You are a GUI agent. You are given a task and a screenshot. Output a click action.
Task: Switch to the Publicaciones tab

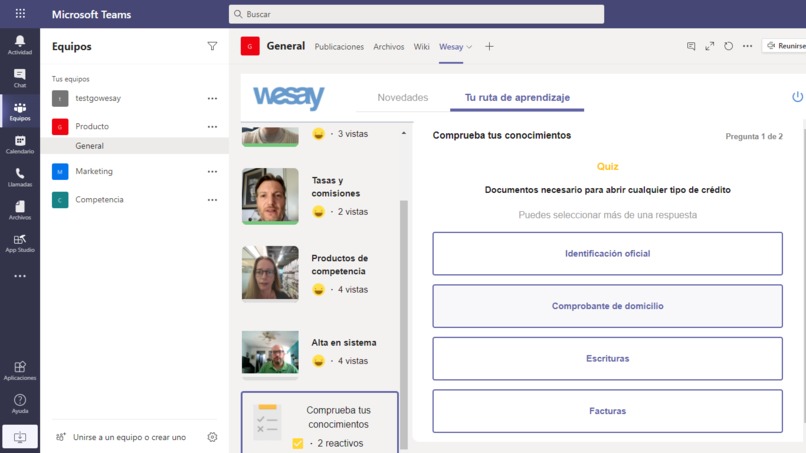click(339, 47)
